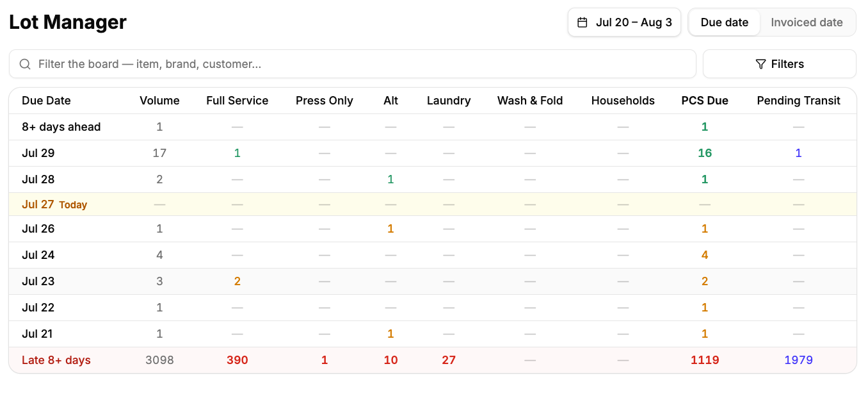This screenshot has width=868, height=398.
Task: Open the Jul 24 PCS Due count 4
Action: click(705, 255)
